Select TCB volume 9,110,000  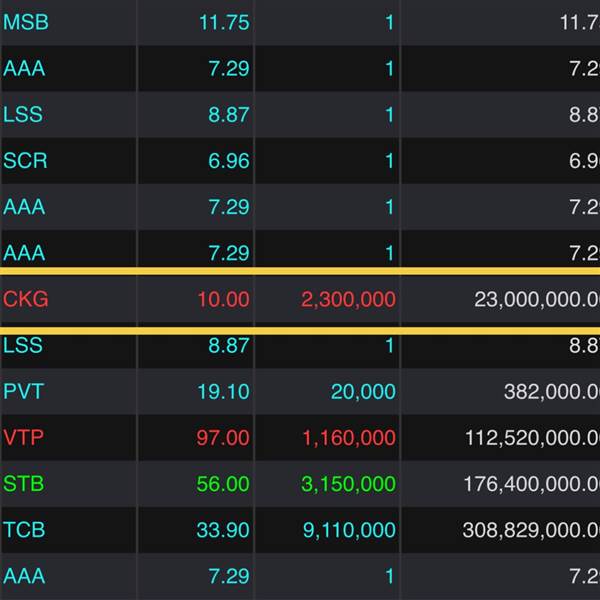point(348,530)
